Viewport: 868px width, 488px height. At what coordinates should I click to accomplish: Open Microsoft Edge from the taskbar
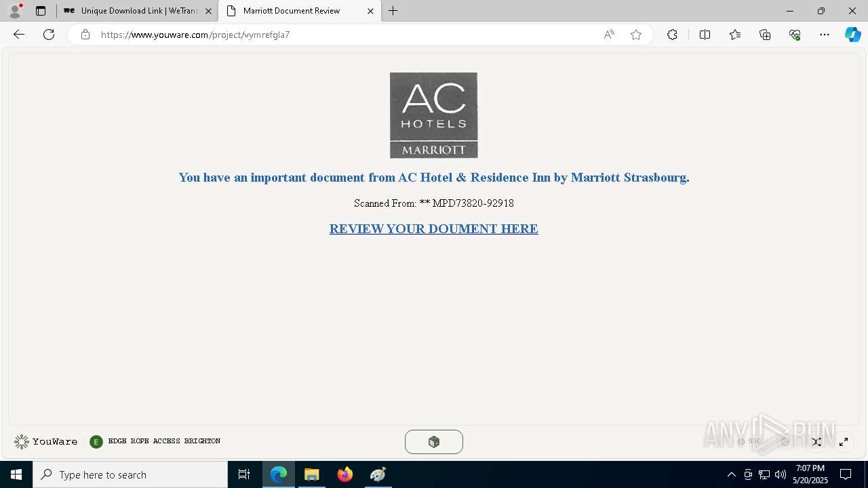pos(279,474)
